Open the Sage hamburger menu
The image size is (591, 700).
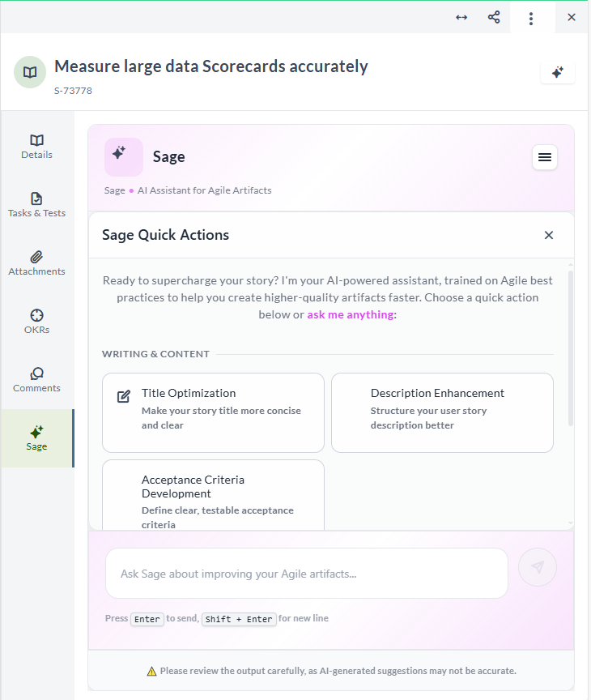pos(544,157)
